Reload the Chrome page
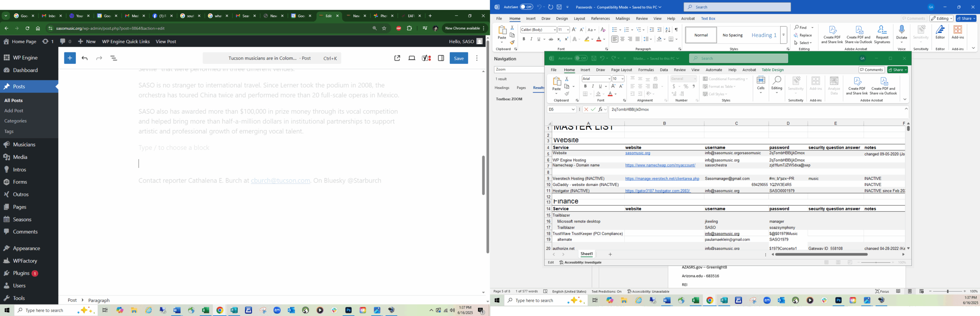 point(27,28)
